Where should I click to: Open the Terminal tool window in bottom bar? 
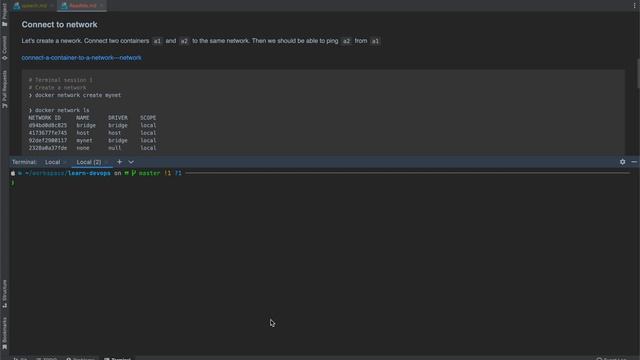117,358
